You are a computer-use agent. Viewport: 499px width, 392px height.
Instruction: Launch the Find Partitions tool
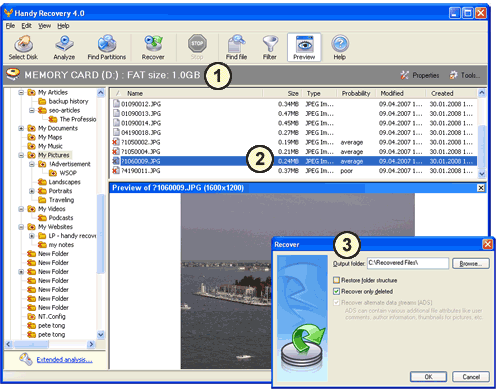pos(107,47)
